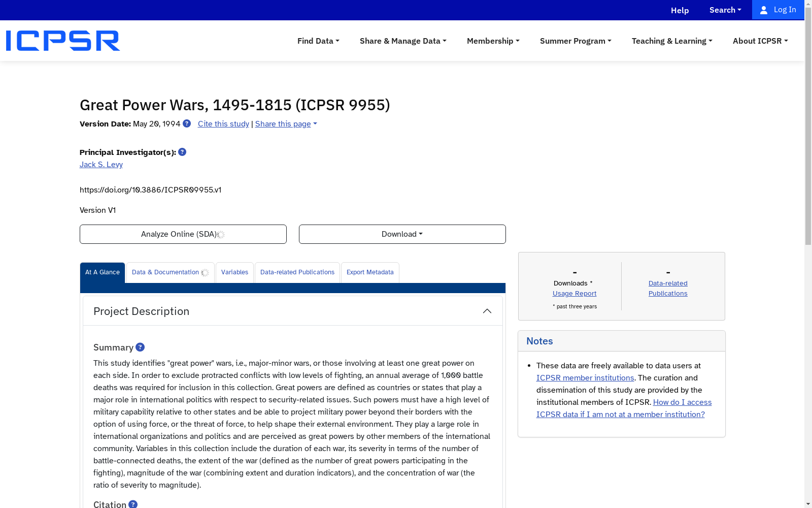
Task: Click the ICPSR logo
Action: coord(63,41)
